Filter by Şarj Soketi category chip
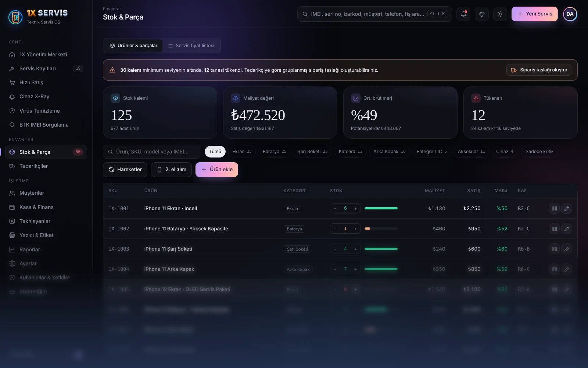Image resolution: width=588 pixels, height=368 pixels. tap(312, 152)
